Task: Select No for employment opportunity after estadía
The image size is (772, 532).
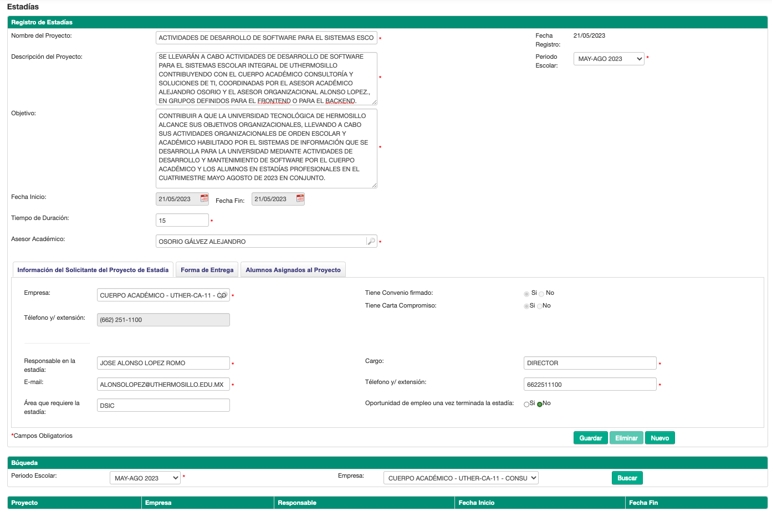Action: [x=540, y=404]
